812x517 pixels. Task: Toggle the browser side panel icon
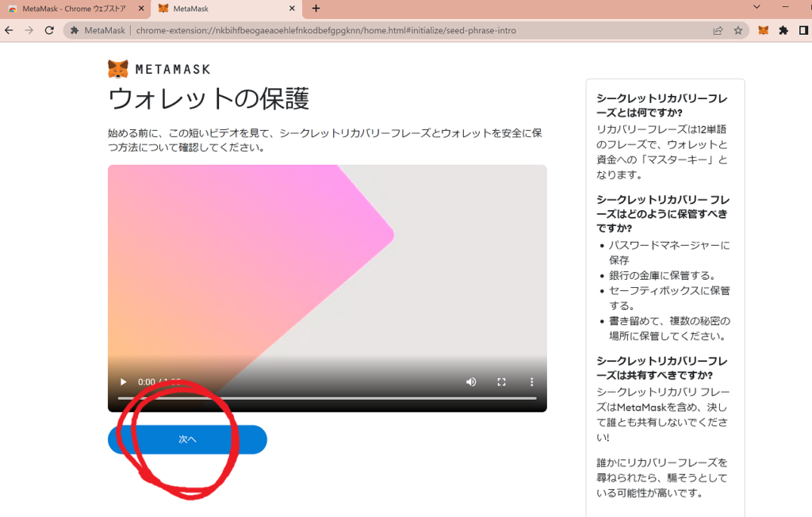coord(803,31)
